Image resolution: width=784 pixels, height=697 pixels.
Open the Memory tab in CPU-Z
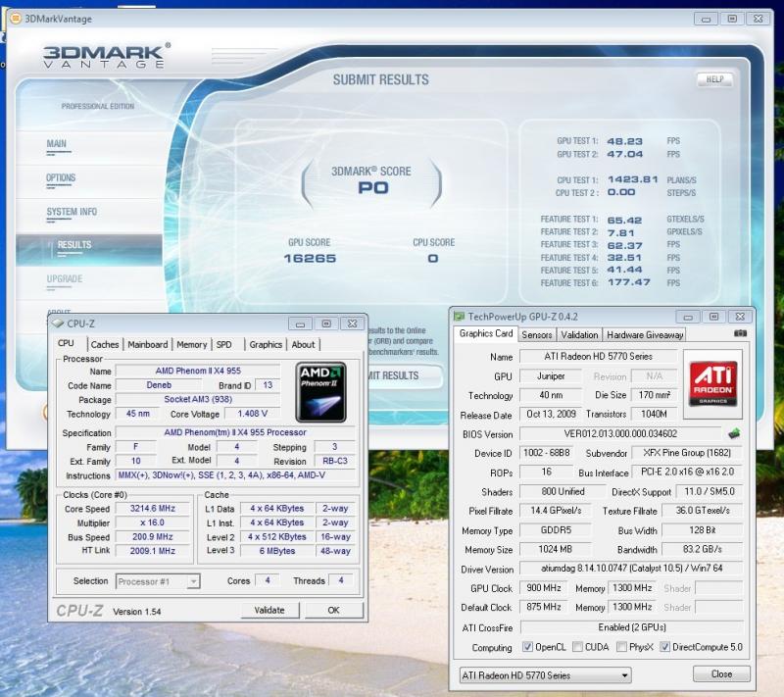[191, 344]
